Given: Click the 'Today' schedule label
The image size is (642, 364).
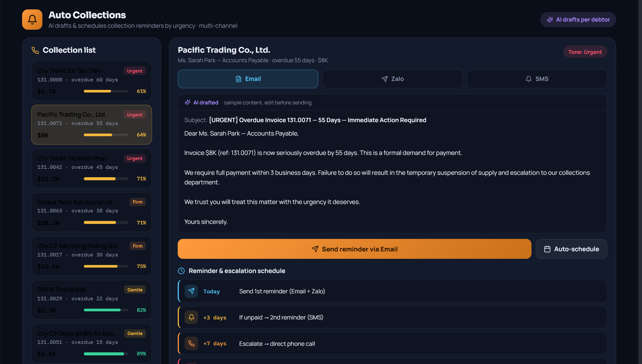Looking at the screenshot, I should coord(212,291).
